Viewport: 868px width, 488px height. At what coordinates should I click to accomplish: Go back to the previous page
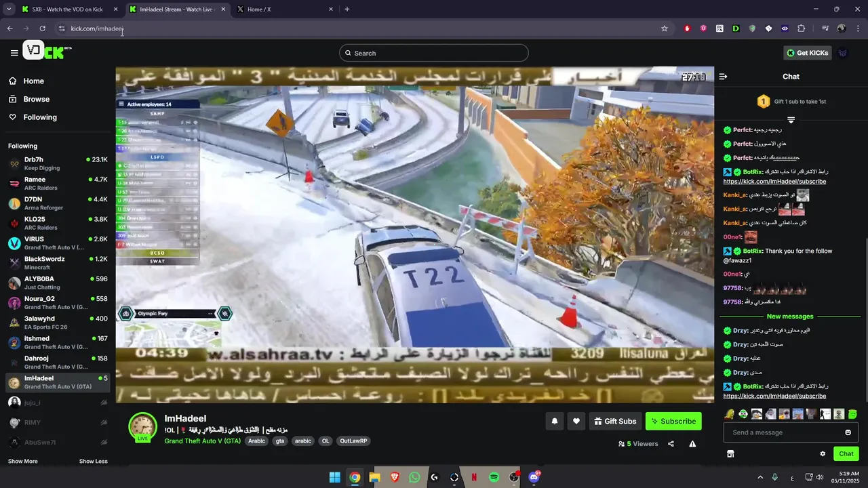(x=9, y=28)
